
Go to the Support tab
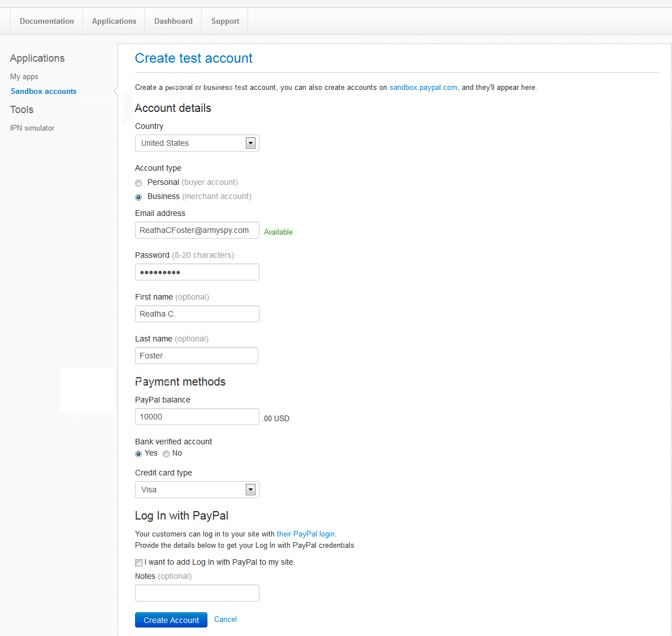(x=225, y=21)
